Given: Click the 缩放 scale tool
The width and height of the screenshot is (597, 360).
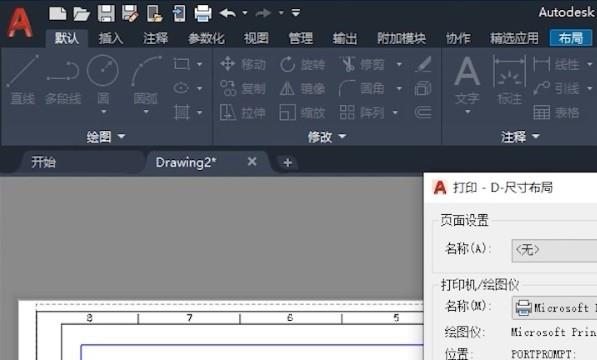Looking at the screenshot, I should (x=303, y=113).
